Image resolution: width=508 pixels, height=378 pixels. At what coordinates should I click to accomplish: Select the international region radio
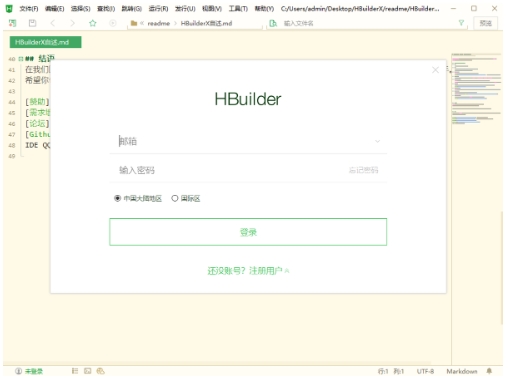point(175,198)
